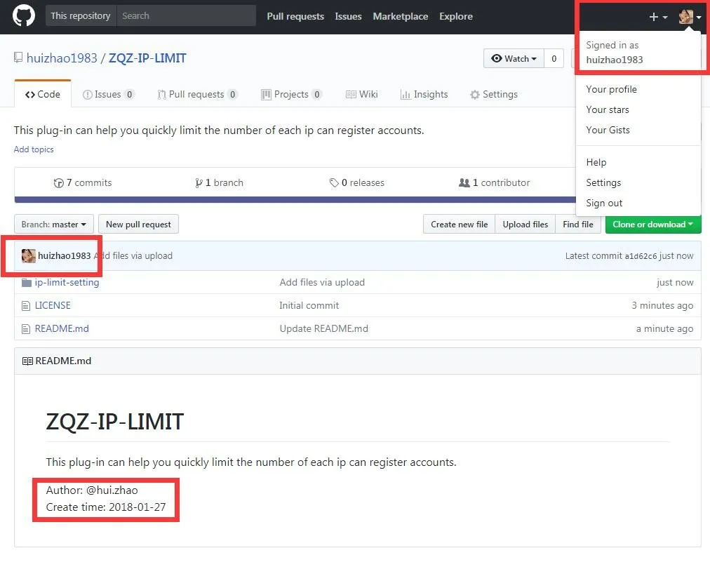710x588 pixels.
Task: Open latest commit a1d62c6 link
Action: (641, 256)
